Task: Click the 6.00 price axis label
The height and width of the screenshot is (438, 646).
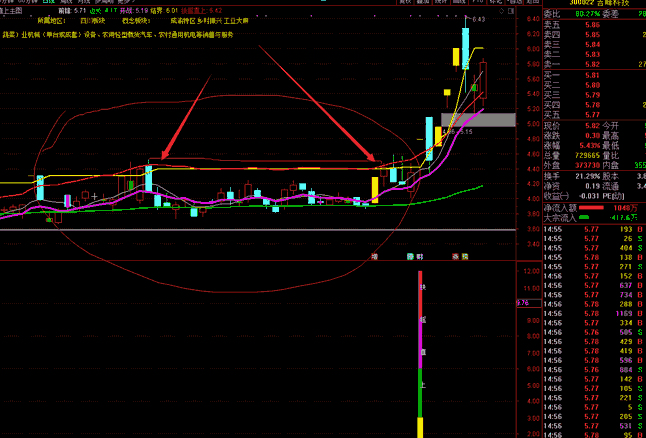Action: tap(533, 49)
